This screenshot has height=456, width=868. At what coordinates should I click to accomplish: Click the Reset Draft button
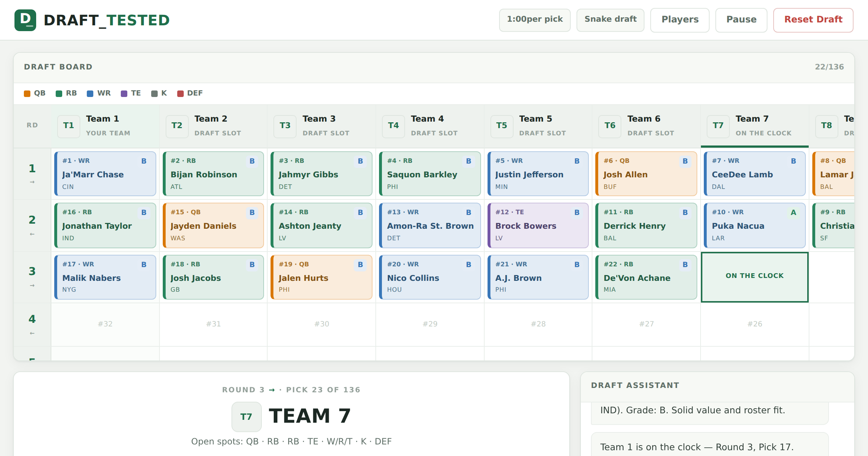[x=813, y=20]
